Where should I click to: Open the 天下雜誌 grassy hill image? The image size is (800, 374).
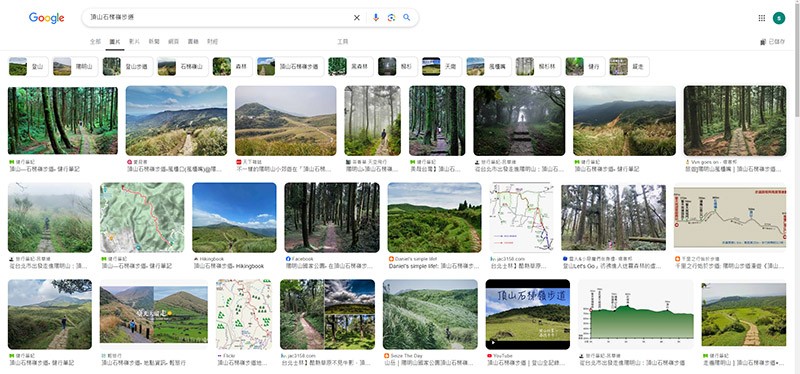point(286,120)
